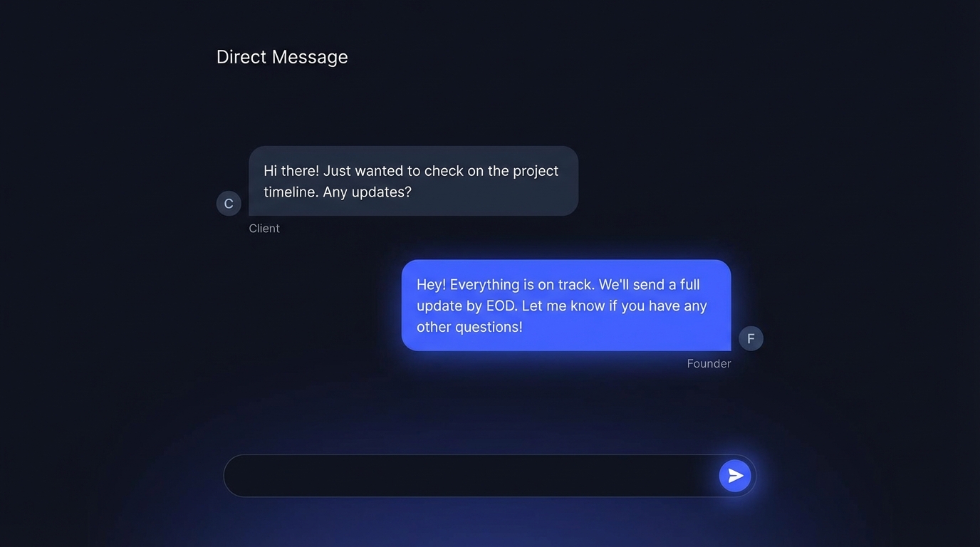Click the word "Hey!" in the reply

(431, 285)
